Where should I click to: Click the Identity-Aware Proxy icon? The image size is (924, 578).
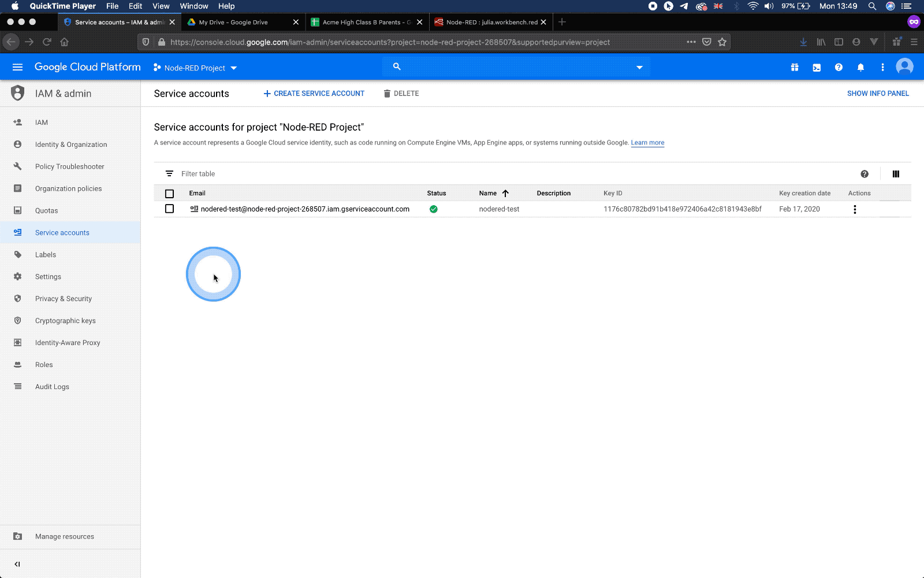click(17, 343)
